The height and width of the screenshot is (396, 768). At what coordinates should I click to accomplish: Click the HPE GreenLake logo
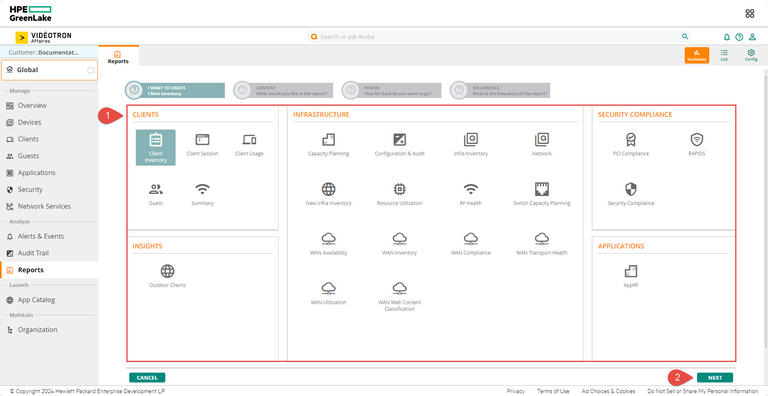[x=30, y=14]
